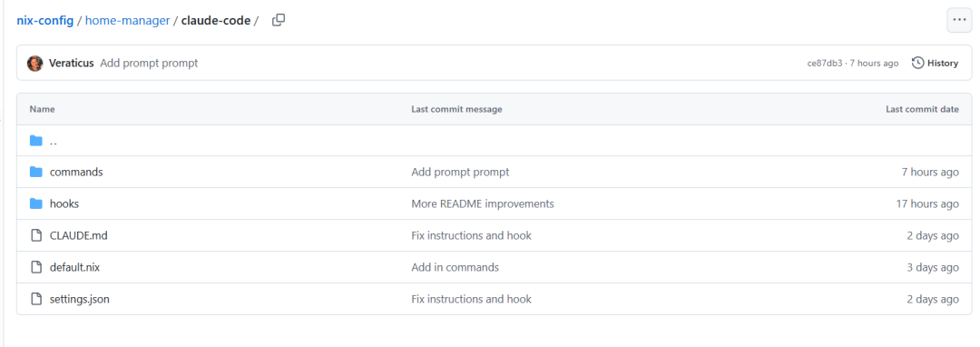Open settings.json's 'Fix instructions and hook' commit
This screenshot has width=980, height=347.
[471, 300]
